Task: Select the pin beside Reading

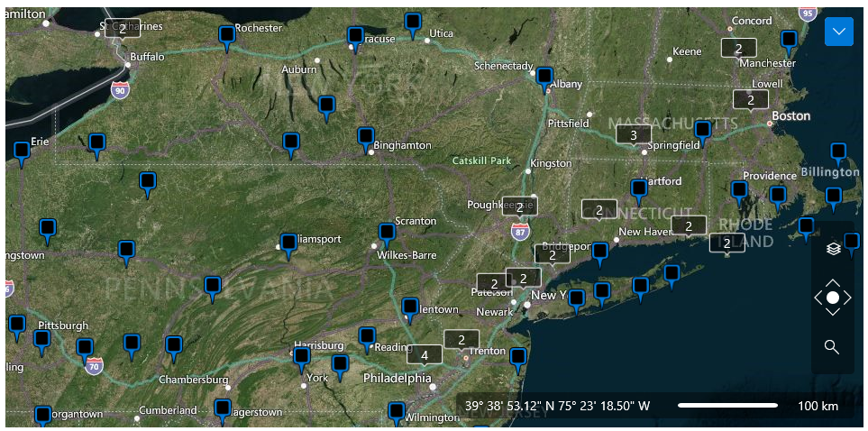Action: 367,340
